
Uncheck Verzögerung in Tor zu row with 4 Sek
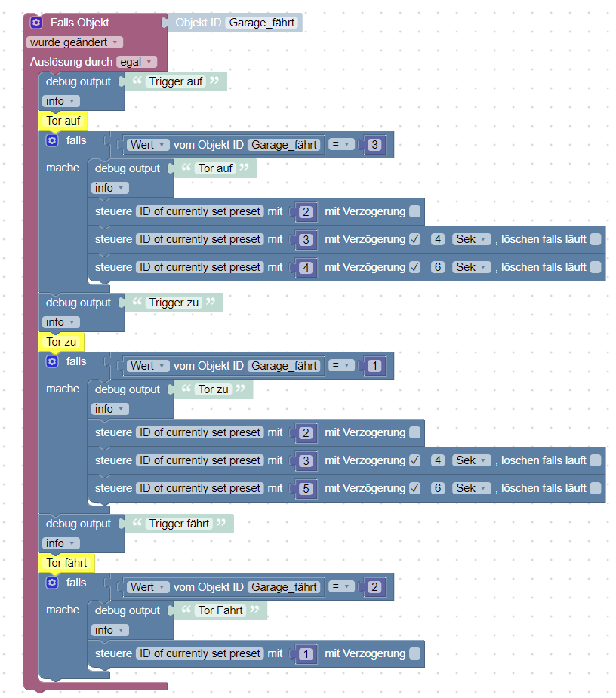point(414,461)
